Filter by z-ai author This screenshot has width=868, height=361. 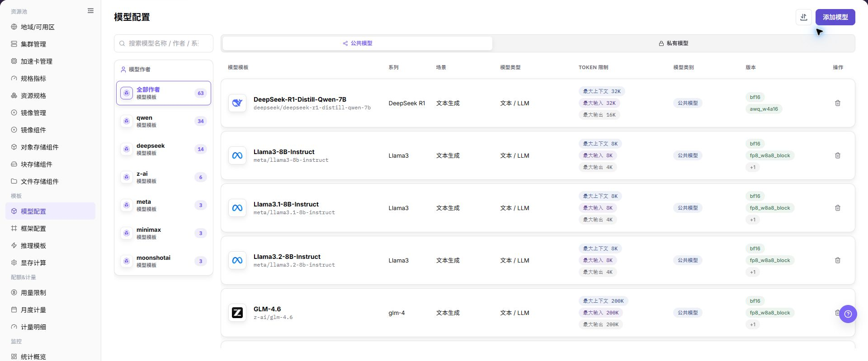tap(164, 177)
